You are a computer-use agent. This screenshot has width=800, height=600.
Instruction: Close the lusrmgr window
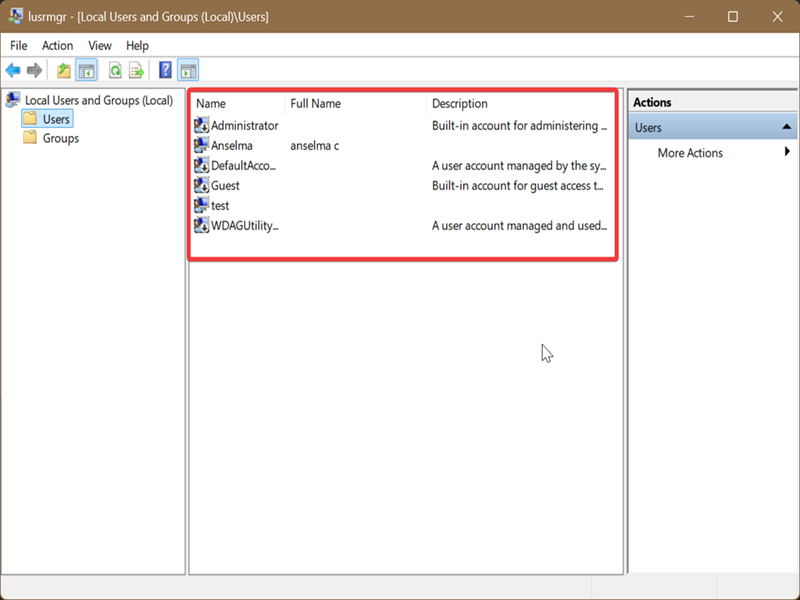(x=777, y=16)
